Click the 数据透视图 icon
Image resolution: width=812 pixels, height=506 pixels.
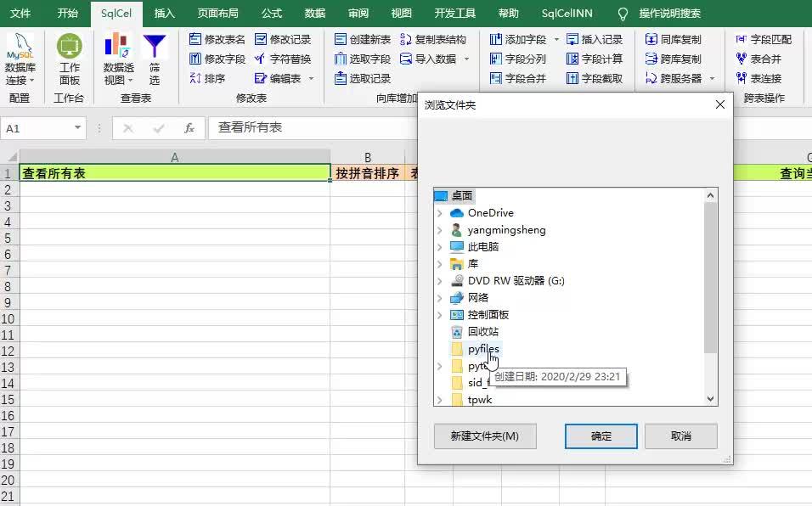[118, 60]
